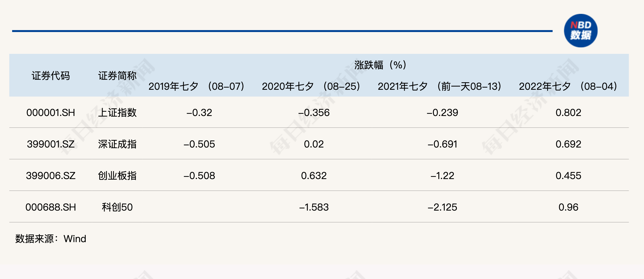Select the 0.802 value for 上证指数
644x279 pixels.
[568, 113]
